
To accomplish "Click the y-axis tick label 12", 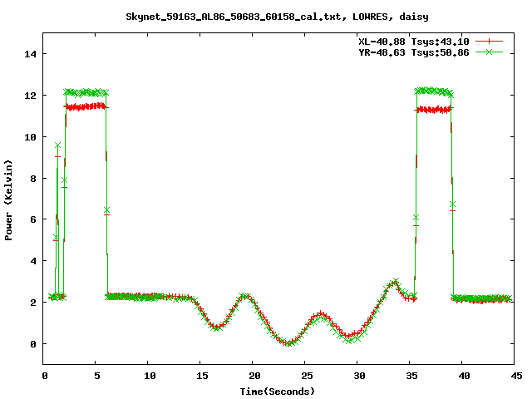I will 31,96.
